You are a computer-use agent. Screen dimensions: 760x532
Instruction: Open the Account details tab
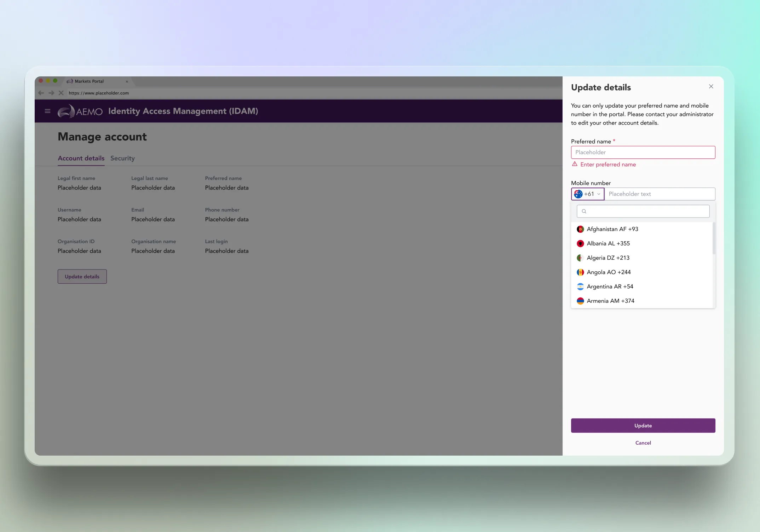pos(81,158)
